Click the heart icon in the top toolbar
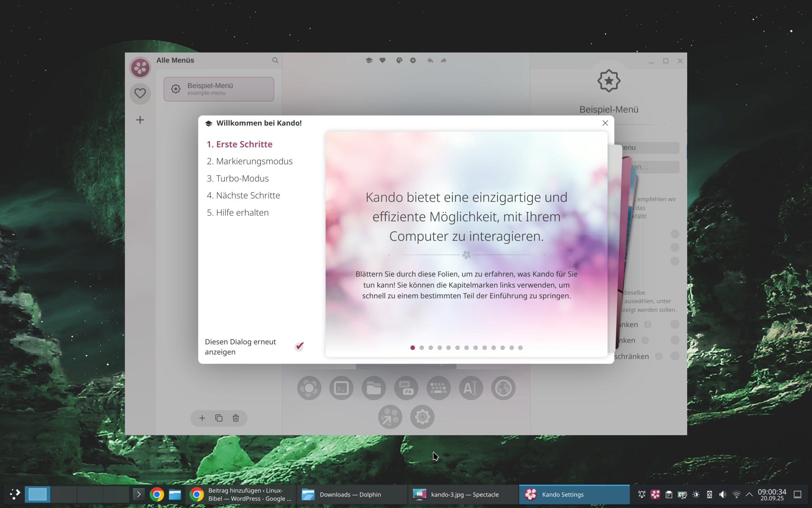This screenshot has width=812, height=508. 383,60
